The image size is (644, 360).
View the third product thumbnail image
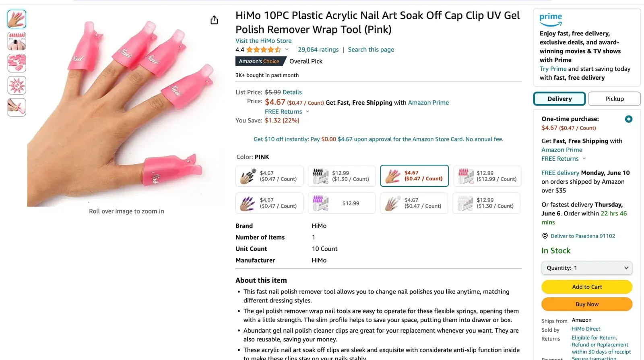click(x=17, y=63)
